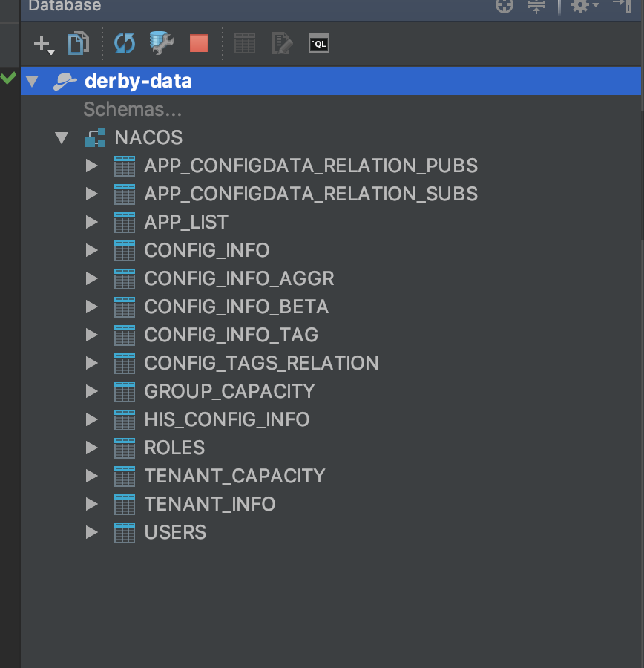Click the Schemas... link

(x=133, y=110)
